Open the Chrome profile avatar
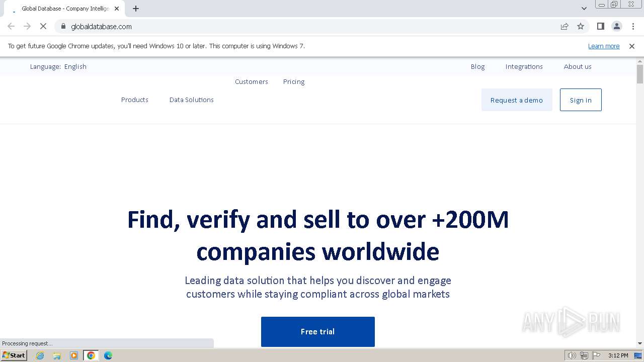 coord(616,26)
